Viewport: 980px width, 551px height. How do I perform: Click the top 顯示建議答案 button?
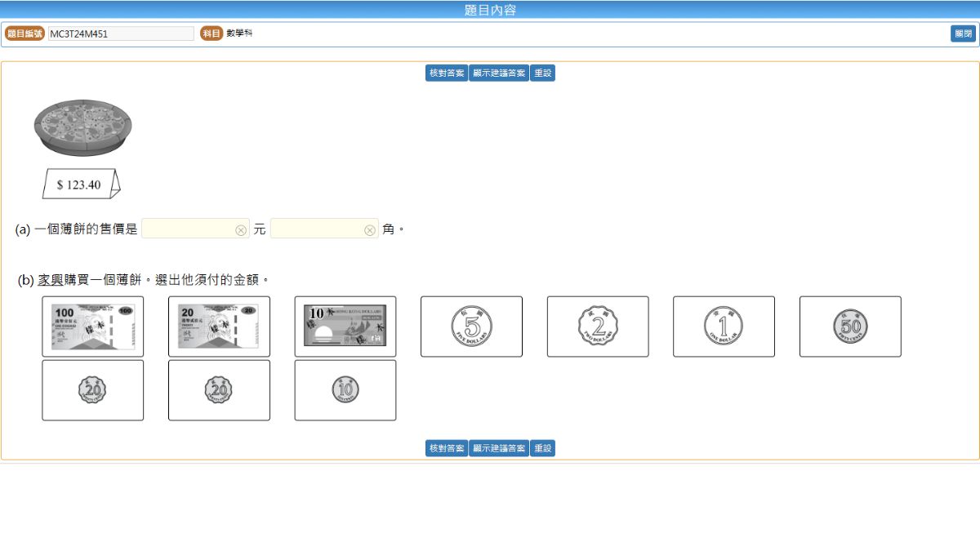pos(499,73)
